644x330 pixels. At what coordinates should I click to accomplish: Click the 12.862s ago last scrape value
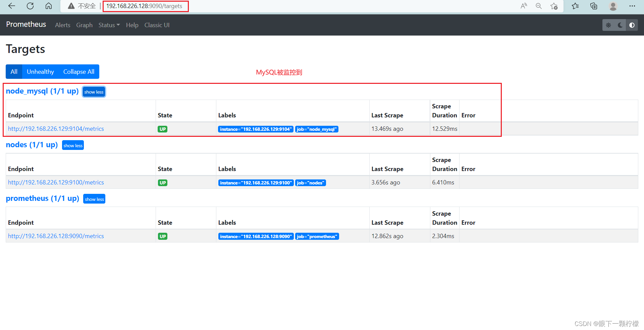coord(387,236)
